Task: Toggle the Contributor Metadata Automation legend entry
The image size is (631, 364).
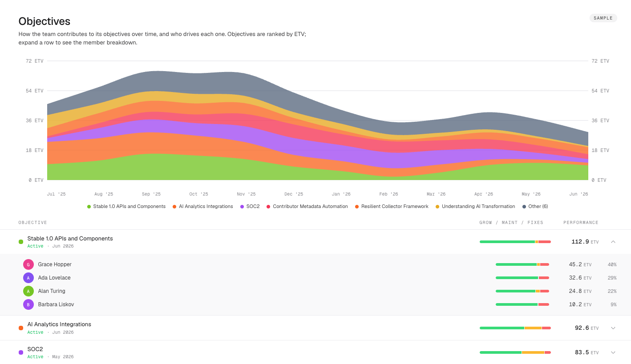Action: pyautogui.click(x=307, y=207)
